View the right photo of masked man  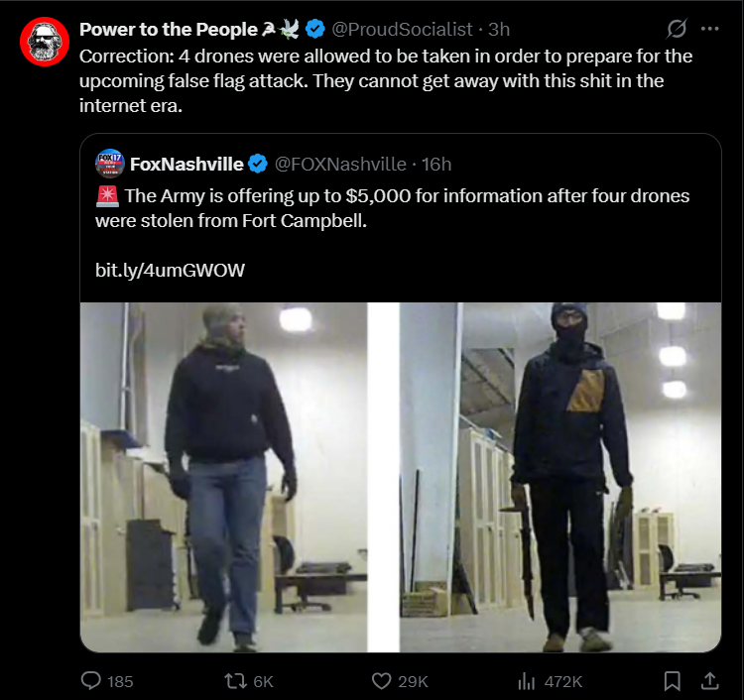click(560, 477)
